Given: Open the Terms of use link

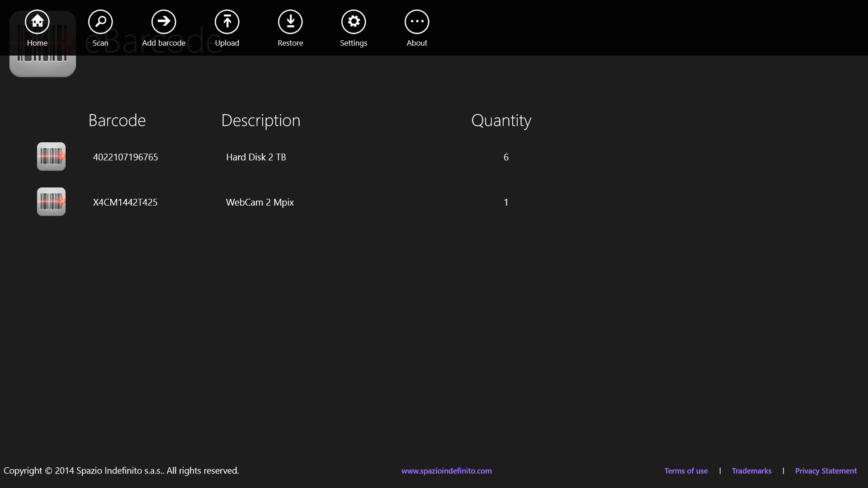Looking at the screenshot, I should point(686,471).
